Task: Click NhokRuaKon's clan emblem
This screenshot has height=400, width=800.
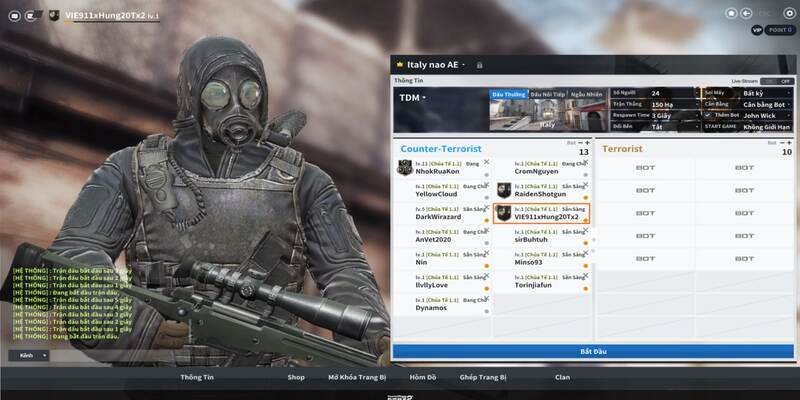Action: pyautogui.click(x=405, y=167)
